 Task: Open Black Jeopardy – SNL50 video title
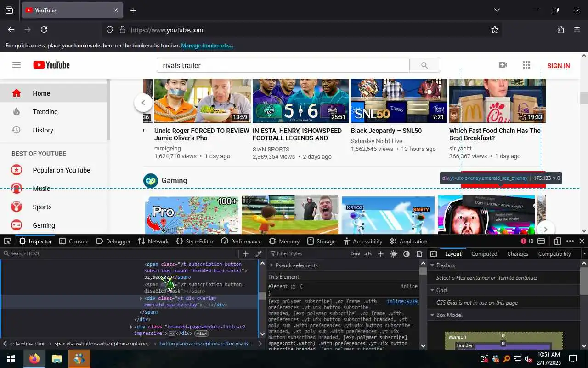click(x=386, y=131)
